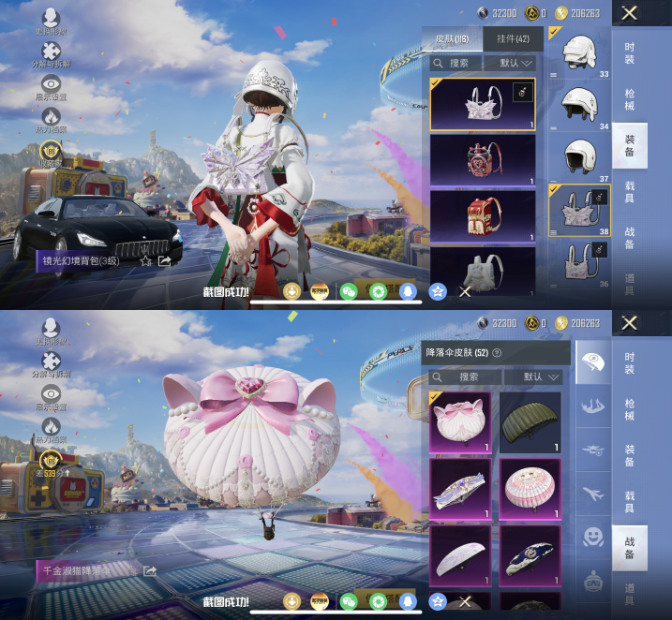Open 载具 category in upper screenshot
Viewport: 672px width, 620px height.
click(x=629, y=192)
